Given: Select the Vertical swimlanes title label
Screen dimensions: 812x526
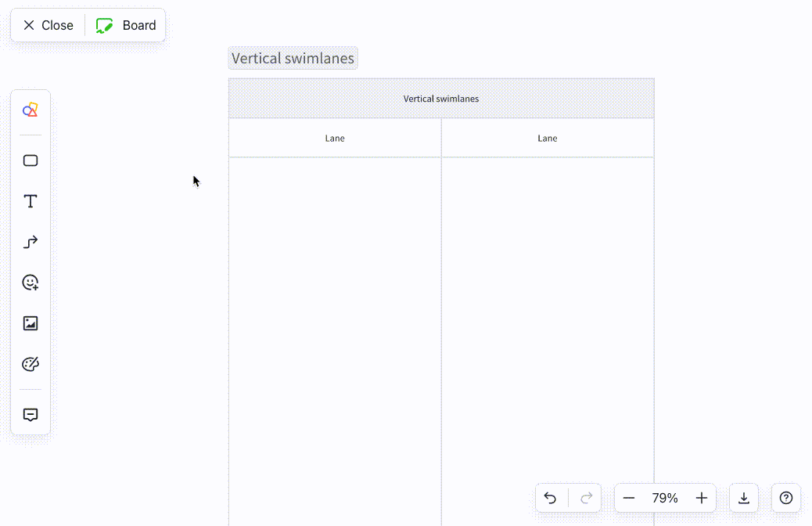Looking at the screenshot, I should [293, 57].
